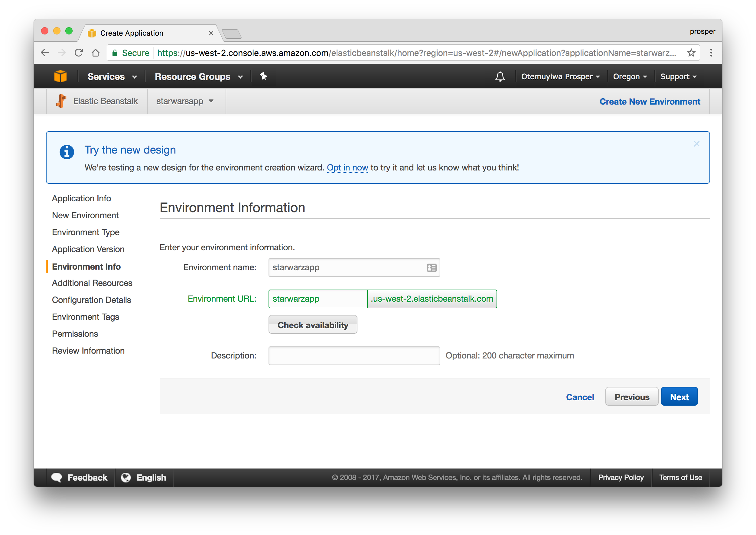This screenshot has width=756, height=535.
Task: Click into the Description field
Action: pyautogui.click(x=354, y=355)
